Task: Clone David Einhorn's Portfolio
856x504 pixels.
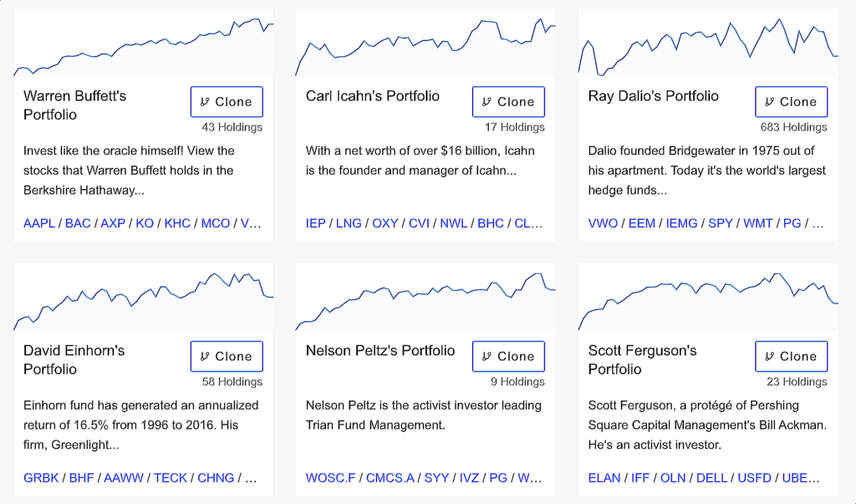Action: (x=227, y=356)
